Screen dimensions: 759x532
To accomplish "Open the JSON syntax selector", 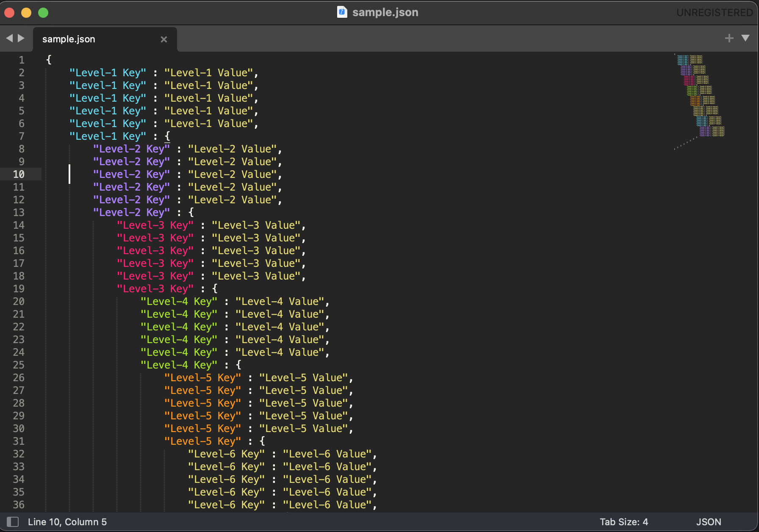I will coord(708,522).
